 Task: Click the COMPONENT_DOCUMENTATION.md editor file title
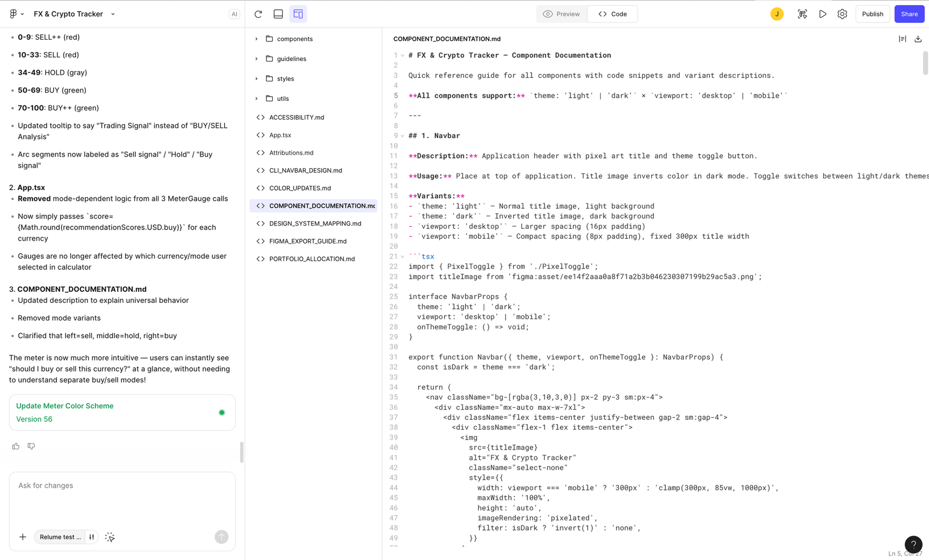[x=447, y=39]
